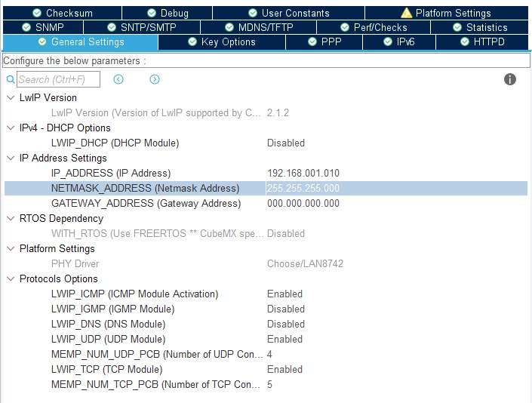The image size is (532, 403).
Task: Edit MEMP_NUM_UDP_PCB value 4
Action: 269,354
